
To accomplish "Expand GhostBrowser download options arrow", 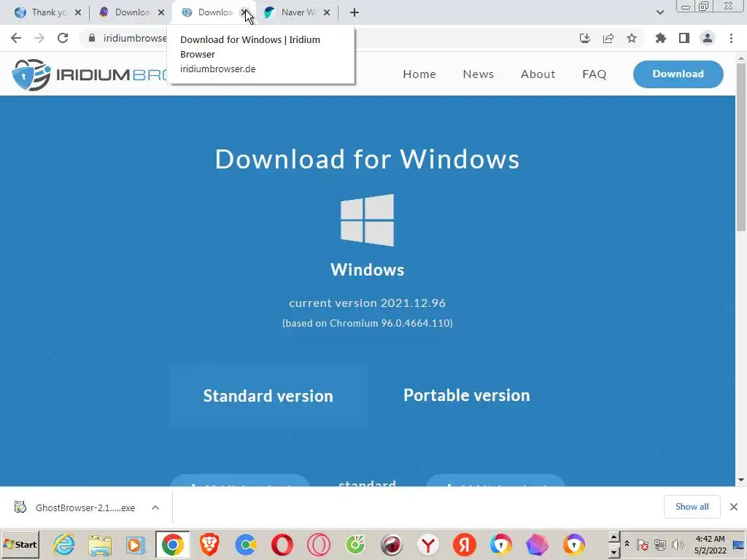I will point(155,507).
